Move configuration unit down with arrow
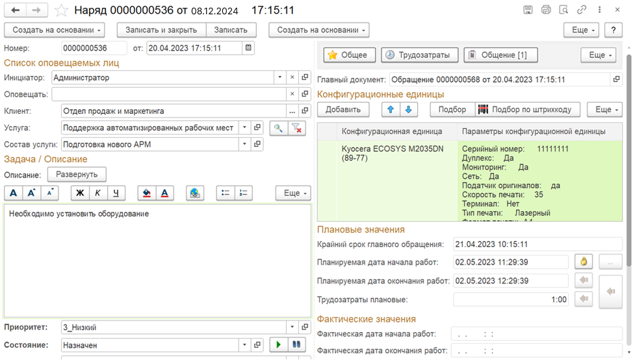633x364 pixels. [x=407, y=110]
